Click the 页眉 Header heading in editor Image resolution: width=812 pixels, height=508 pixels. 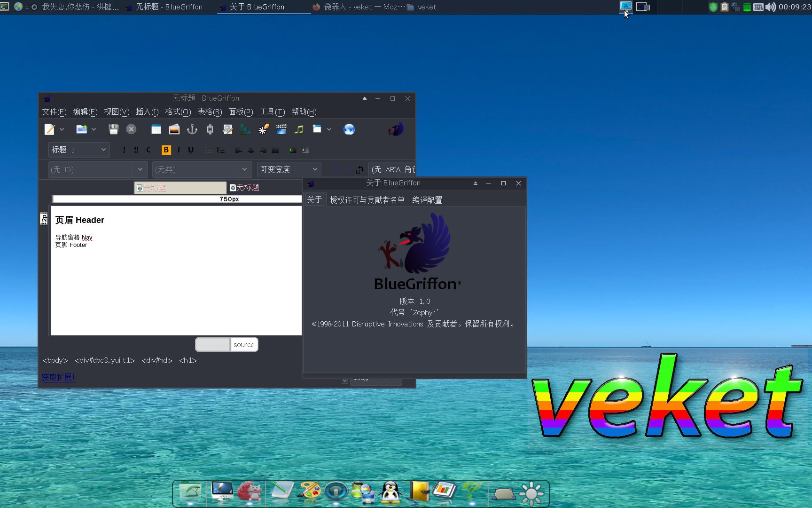(79, 220)
